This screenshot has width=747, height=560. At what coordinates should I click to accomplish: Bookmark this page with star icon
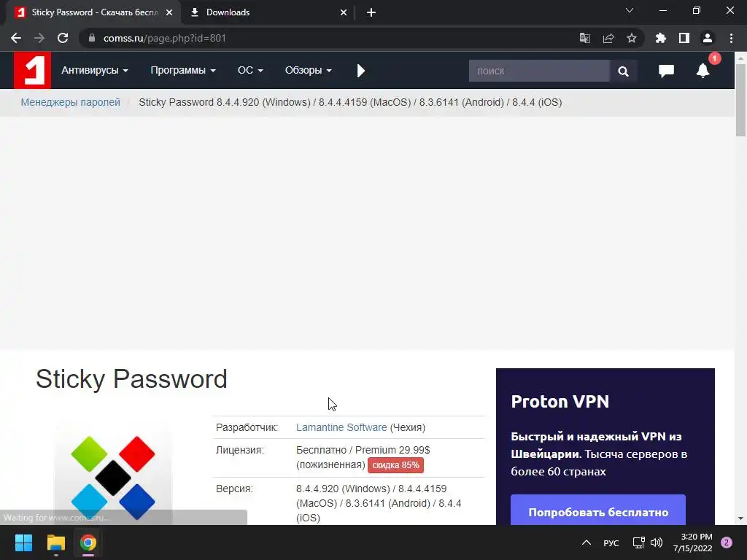tap(632, 38)
